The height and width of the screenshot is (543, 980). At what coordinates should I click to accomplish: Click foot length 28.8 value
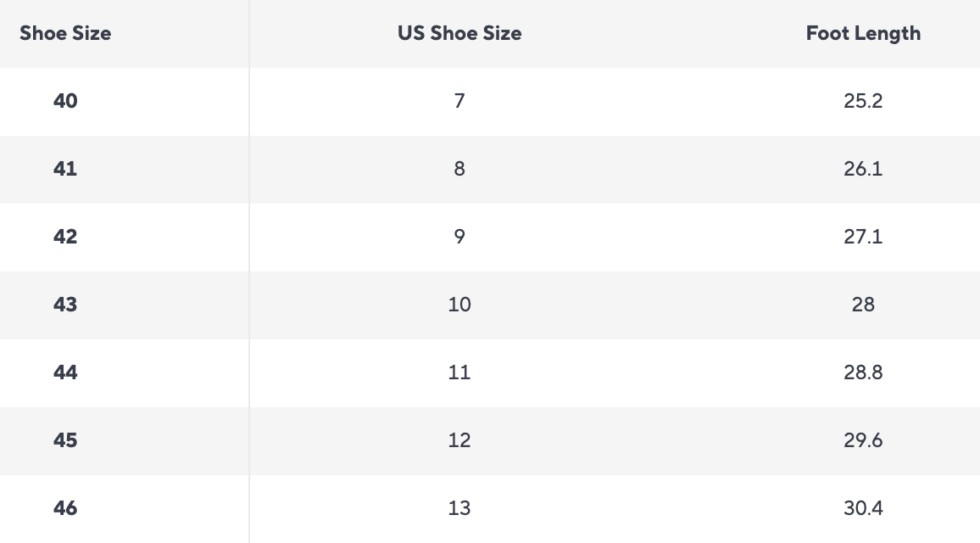click(863, 372)
